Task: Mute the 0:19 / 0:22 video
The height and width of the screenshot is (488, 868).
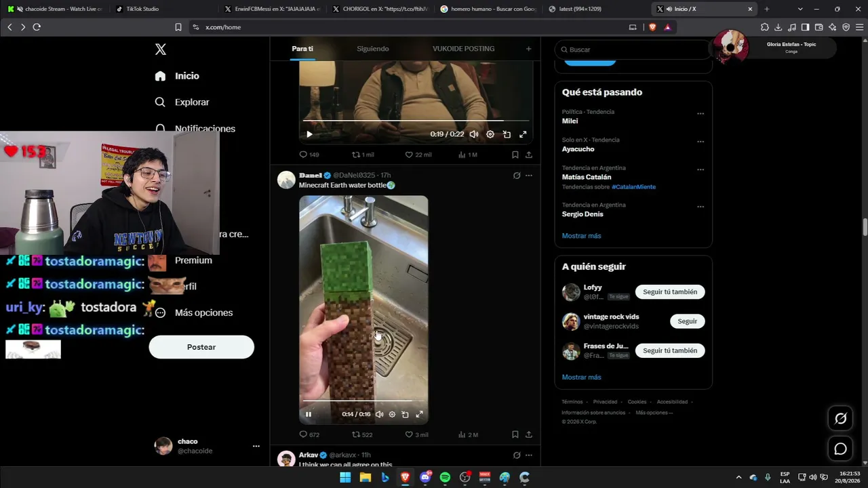Action: (x=474, y=134)
